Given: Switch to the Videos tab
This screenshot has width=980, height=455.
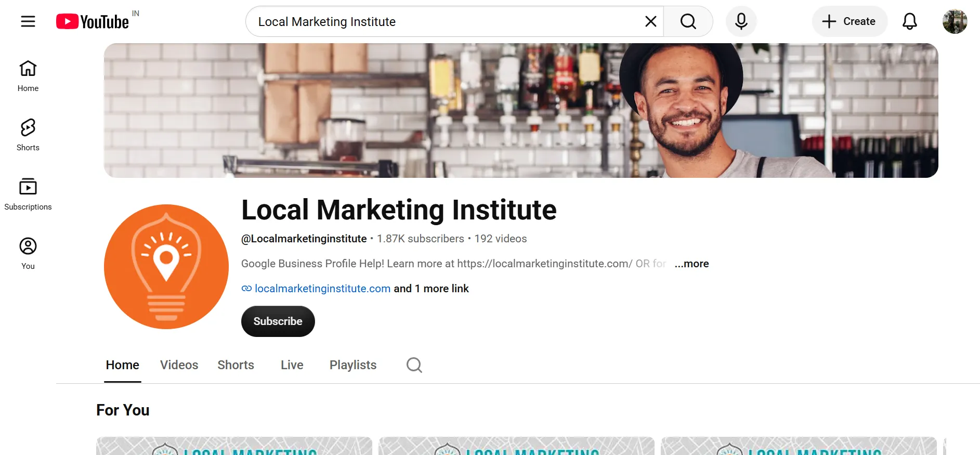Looking at the screenshot, I should (x=179, y=365).
